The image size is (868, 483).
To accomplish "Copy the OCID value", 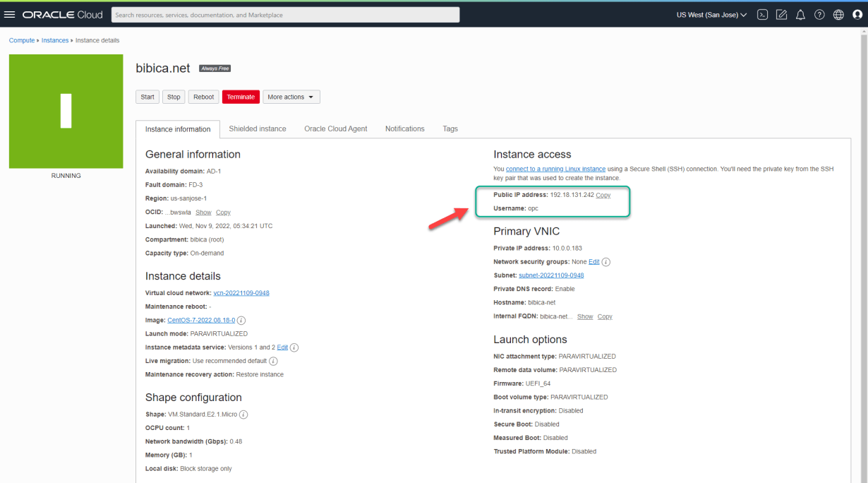I will [x=223, y=213].
